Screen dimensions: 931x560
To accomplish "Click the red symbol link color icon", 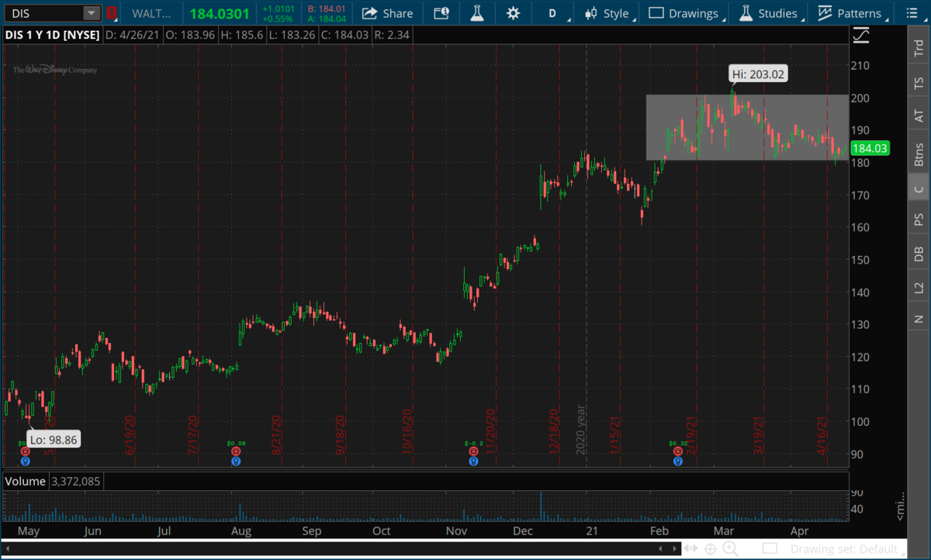I will click(112, 13).
